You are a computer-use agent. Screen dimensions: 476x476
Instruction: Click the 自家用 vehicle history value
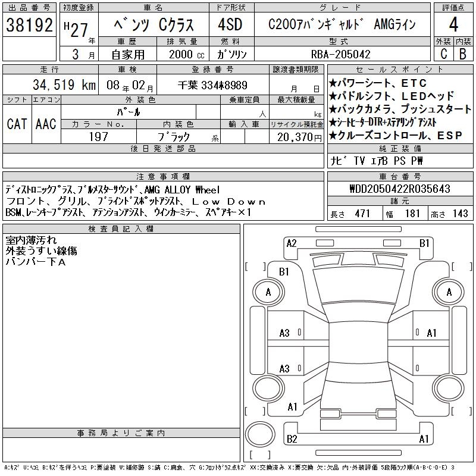pos(128,54)
